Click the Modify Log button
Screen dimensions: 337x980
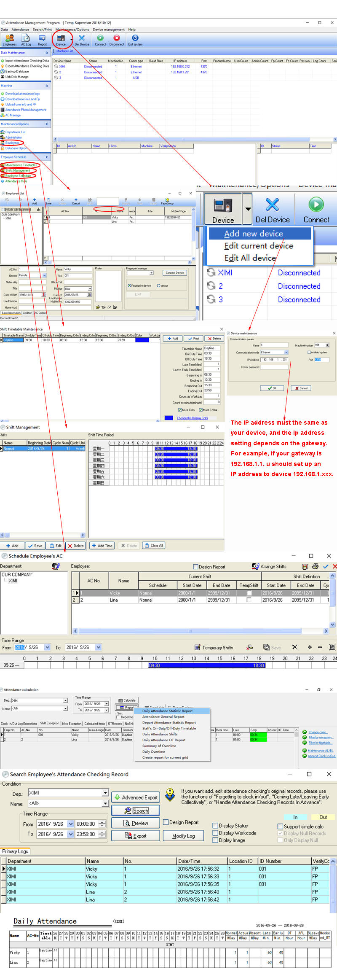pyautogui.click(x=184, y=836)
